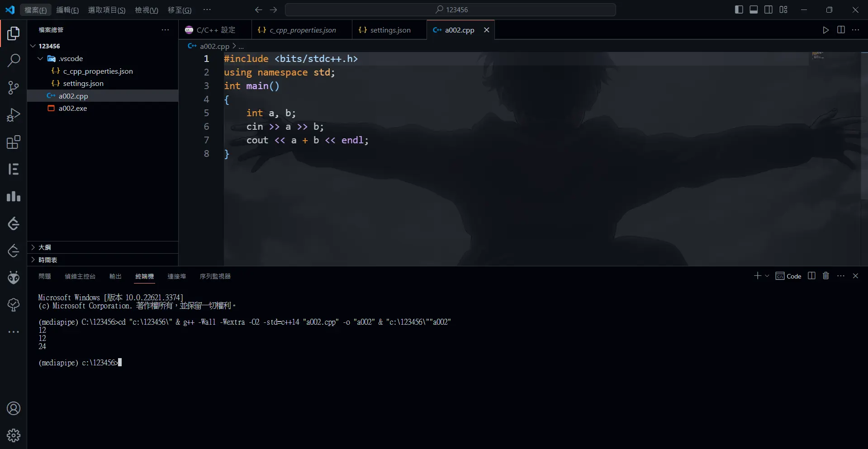Open Manage settings gear icon
The image size is (868, 449).
click(x=14, y=435)
